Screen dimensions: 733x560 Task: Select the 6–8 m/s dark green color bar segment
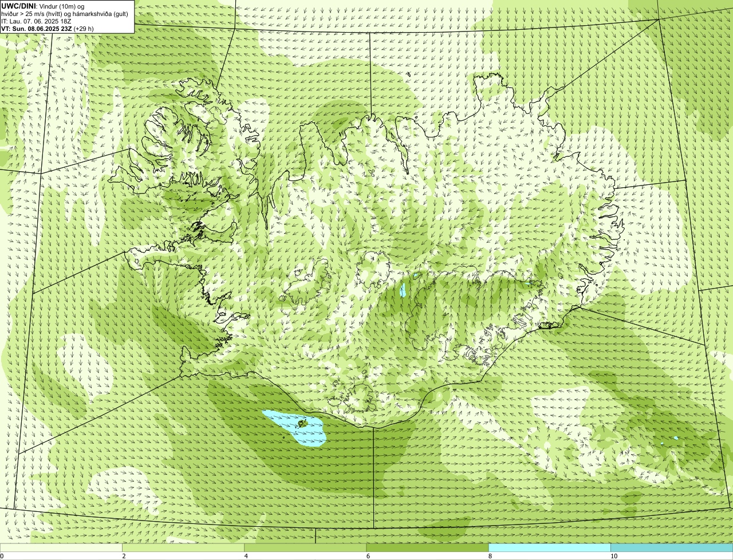pyautogui.click(x=427, y=547)
